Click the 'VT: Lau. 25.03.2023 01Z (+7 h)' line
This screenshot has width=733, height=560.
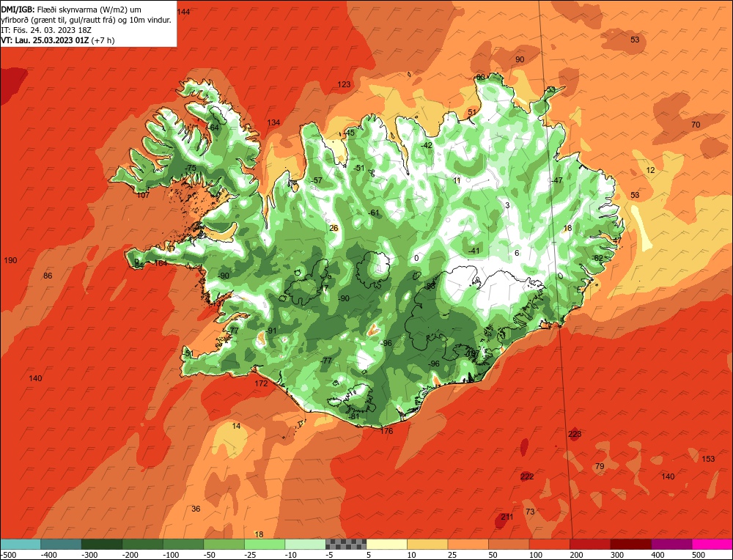[58, 40]
